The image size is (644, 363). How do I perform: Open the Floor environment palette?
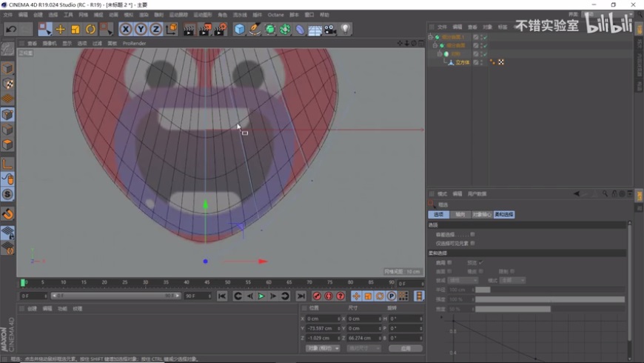click(315, 30)
